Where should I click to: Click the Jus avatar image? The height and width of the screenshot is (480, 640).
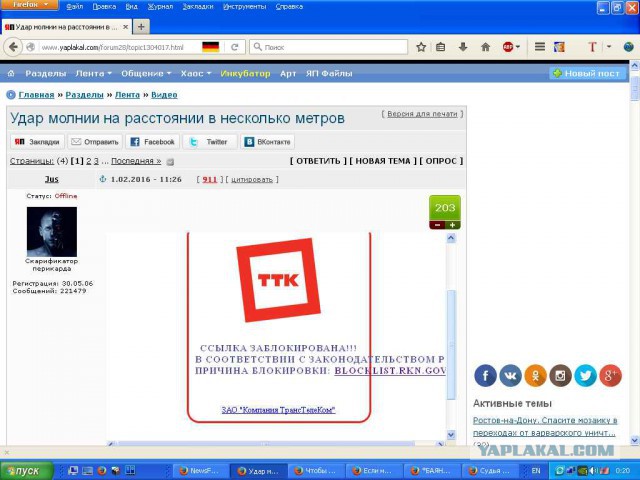pyautogui.click(x=52, y=232)
